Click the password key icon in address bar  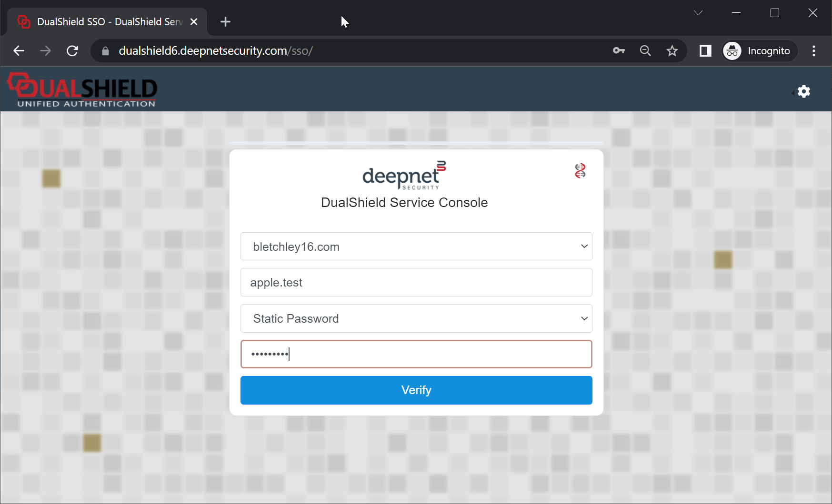(618, 51)
